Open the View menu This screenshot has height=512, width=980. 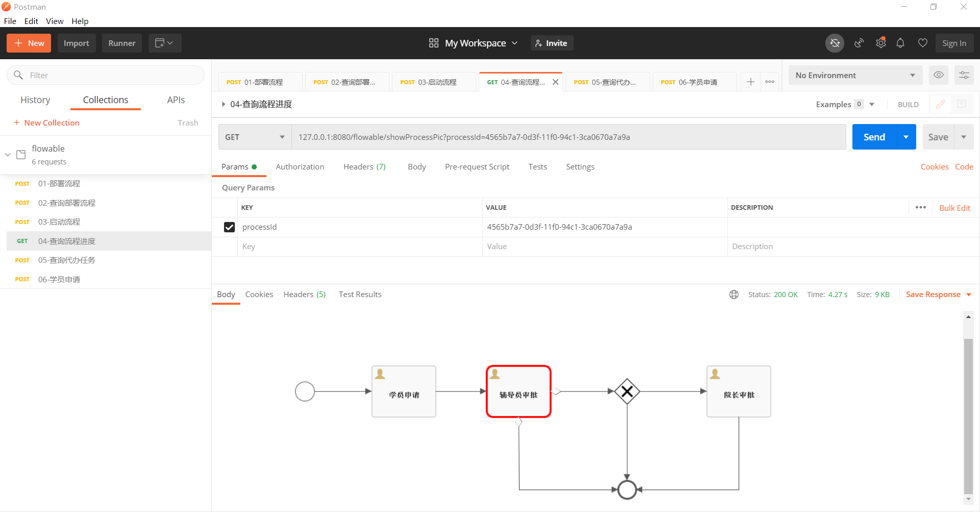(x=55, y=21)
